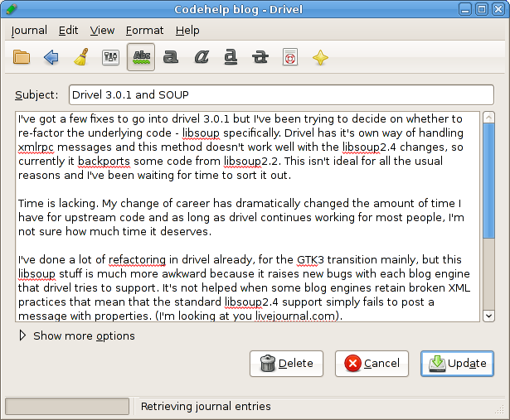Click the window resize grip in the corner
510x420 pixels.
[x=499, y=410]
